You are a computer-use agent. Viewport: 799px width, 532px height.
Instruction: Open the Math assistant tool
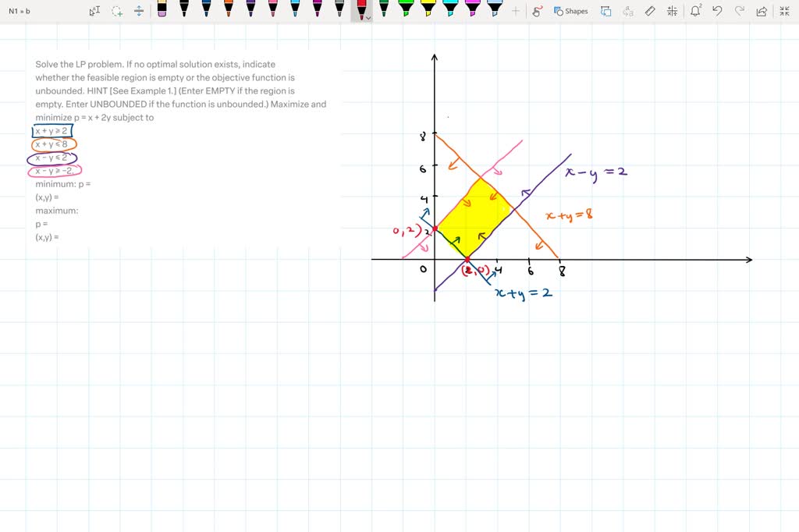[x=672, y=11]
